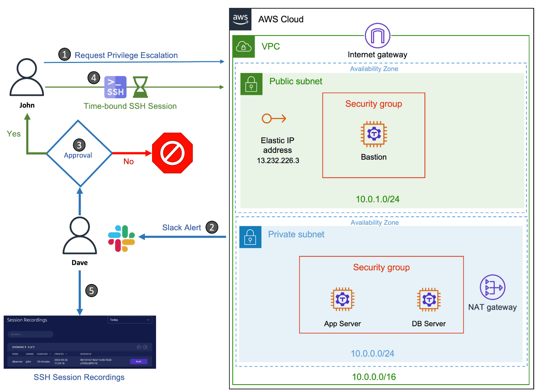
Task: Click the User(s) column header
Action: (30, 354)
